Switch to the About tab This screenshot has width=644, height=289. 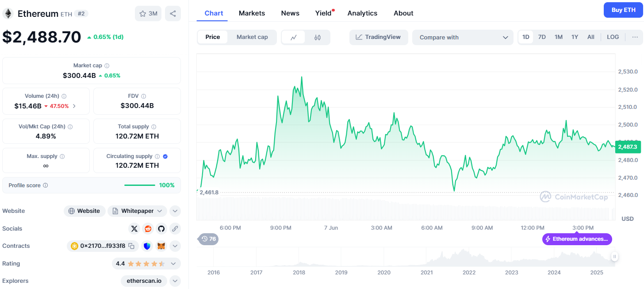point(403,13)
